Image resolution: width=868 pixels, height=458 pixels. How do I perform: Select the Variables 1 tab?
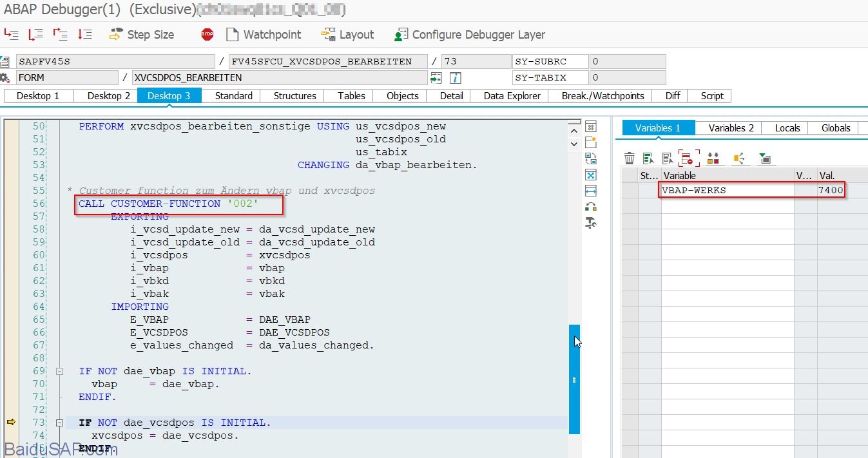pos(658,128)
